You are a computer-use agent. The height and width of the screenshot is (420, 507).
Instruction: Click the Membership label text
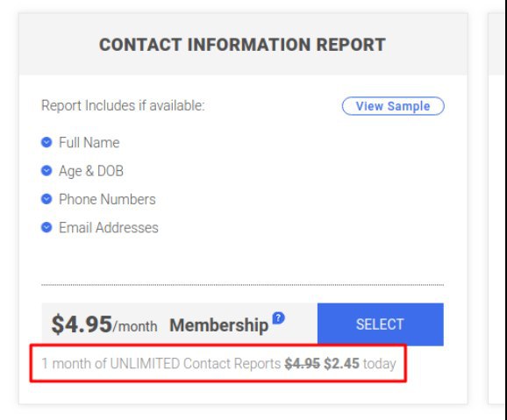219,325
